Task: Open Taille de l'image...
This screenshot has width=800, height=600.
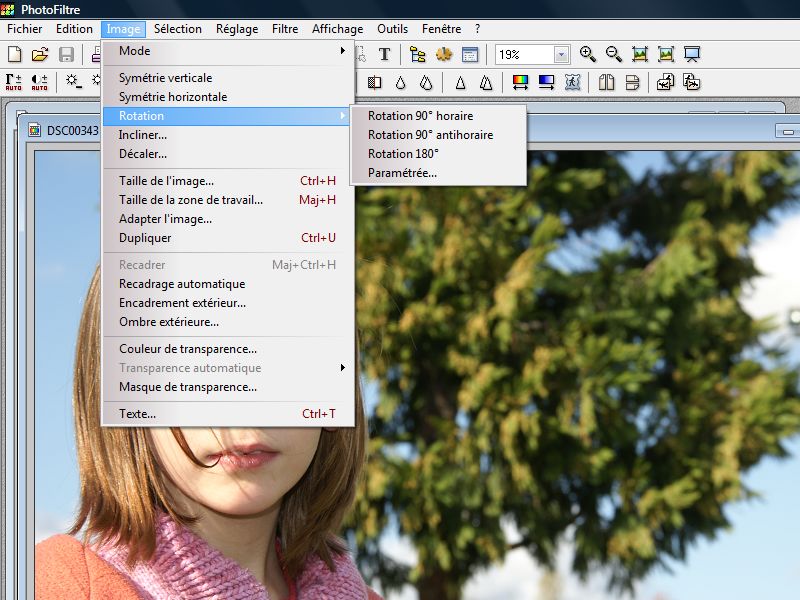Action: pyautogui.click(x=228, y=181)
